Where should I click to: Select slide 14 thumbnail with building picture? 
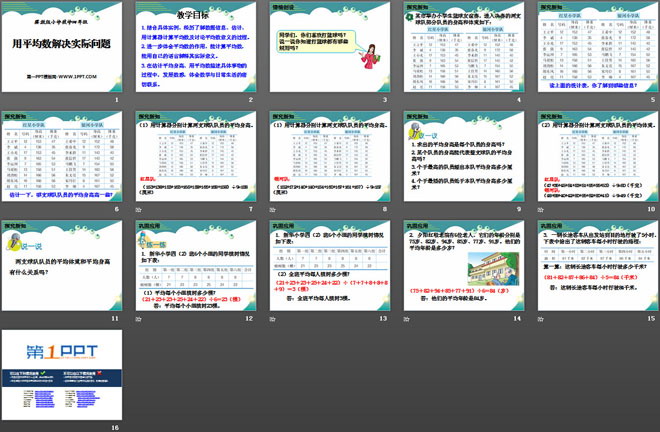(464, 266)
